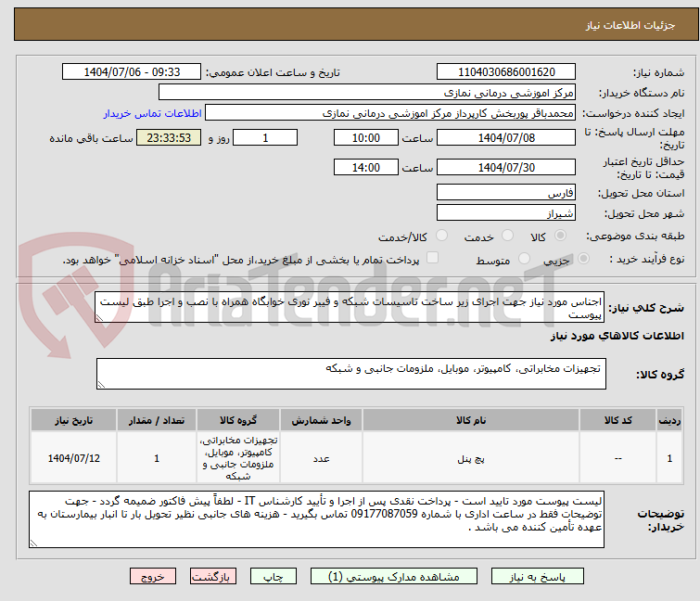Click the تعداد / مقدار column header
700x601 pixels.
[157, 420]
